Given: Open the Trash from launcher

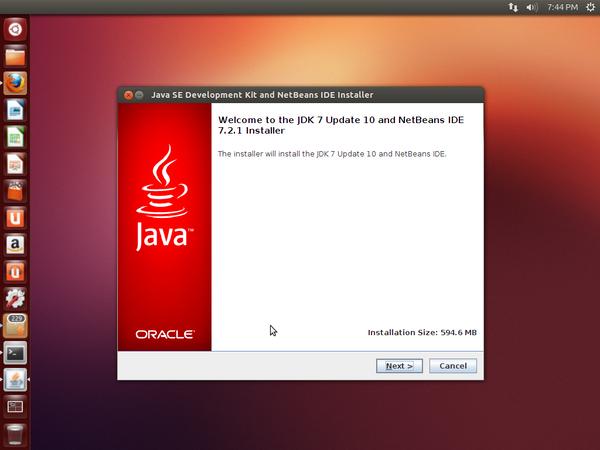Looking at the screenshot, I should pos(15,434).
